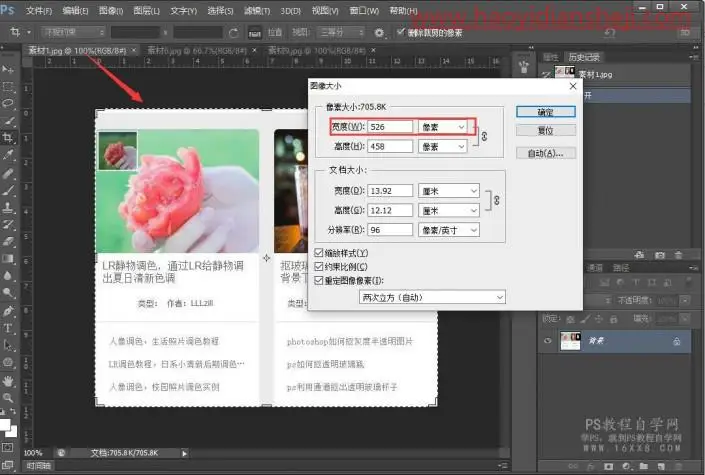The width and height of the screenshot is (705, 475).
Task: Click the lock all icon in Layers
Action: click(x=613, y=319)
